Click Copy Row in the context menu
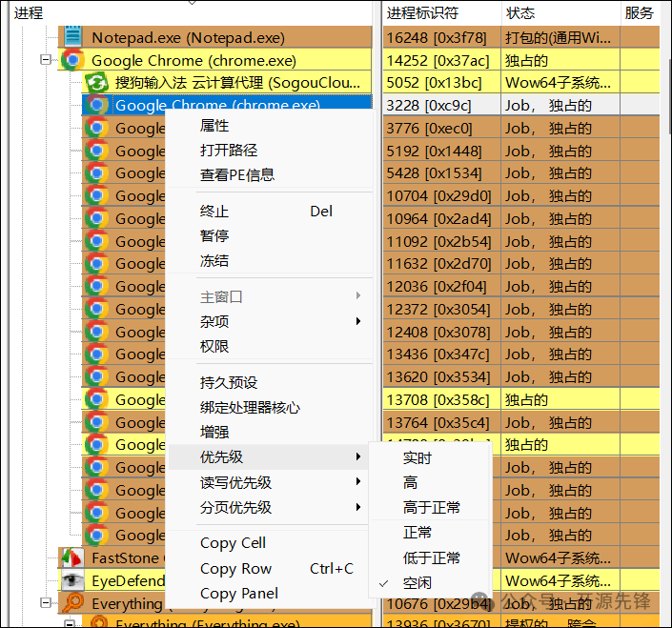672x628 pixels. 235,568
